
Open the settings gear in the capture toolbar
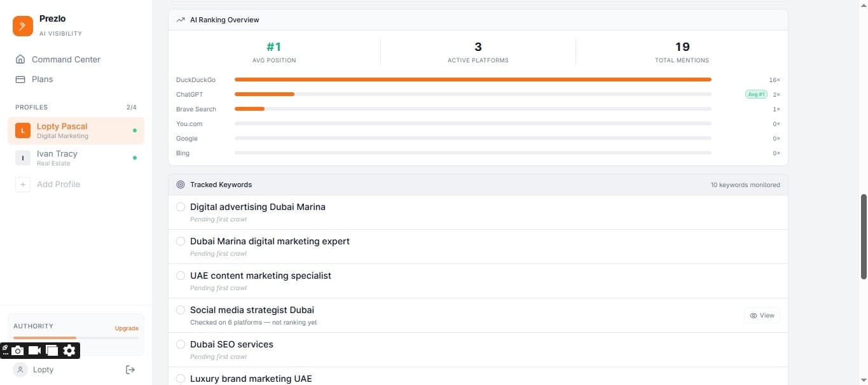pos(69,350)
